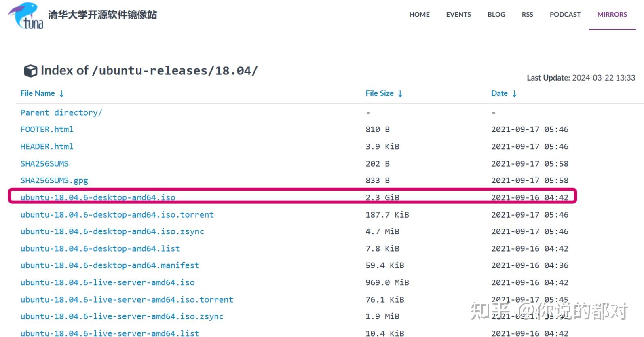Click the Date column header
This screenshot has height=337, width=644.
coord(499,93)
